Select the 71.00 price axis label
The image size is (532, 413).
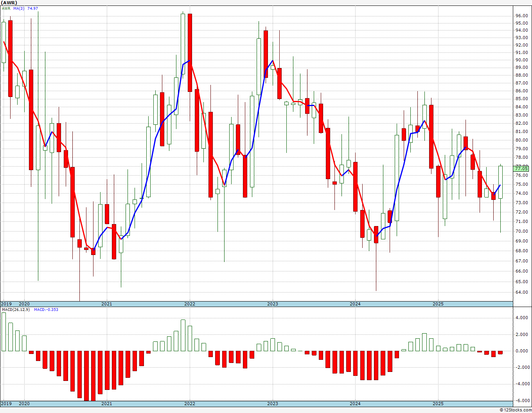click(521, 221)
